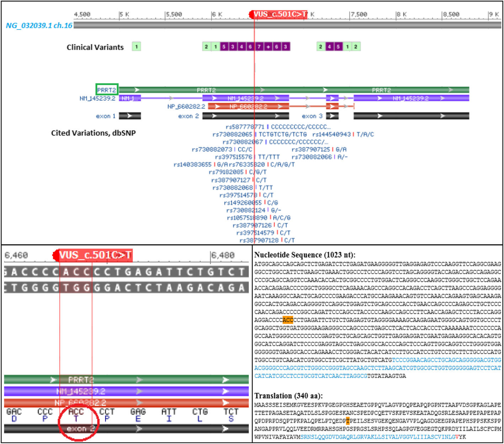Select the VUS_c.501C>T marker in the zoomed lower panel
Image resolution: width=504 pixels, height=444 pixels.
(93, 255)
